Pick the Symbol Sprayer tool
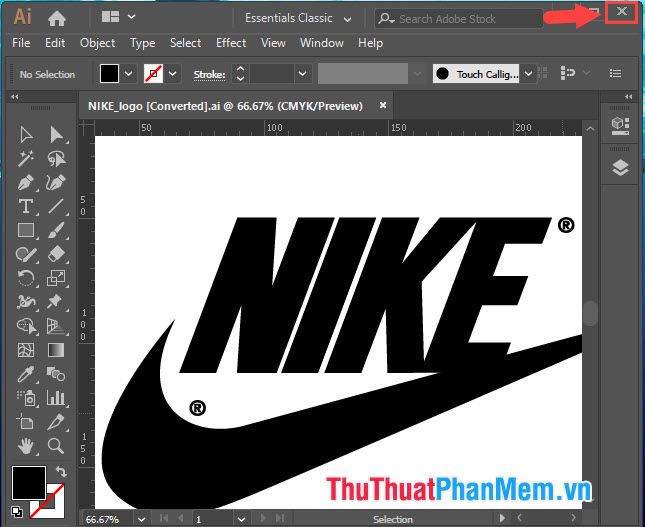The height and width of the screenshot is (527, 645). coord(27,398)
